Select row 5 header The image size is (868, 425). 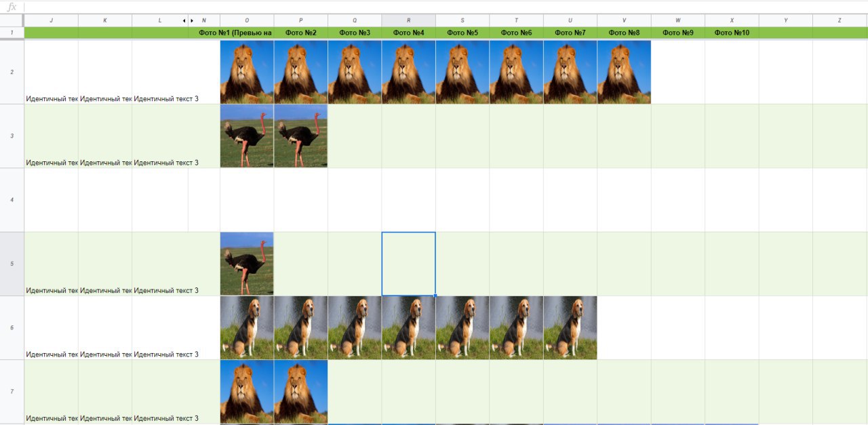pyautogui.click(x=12, y=264)
